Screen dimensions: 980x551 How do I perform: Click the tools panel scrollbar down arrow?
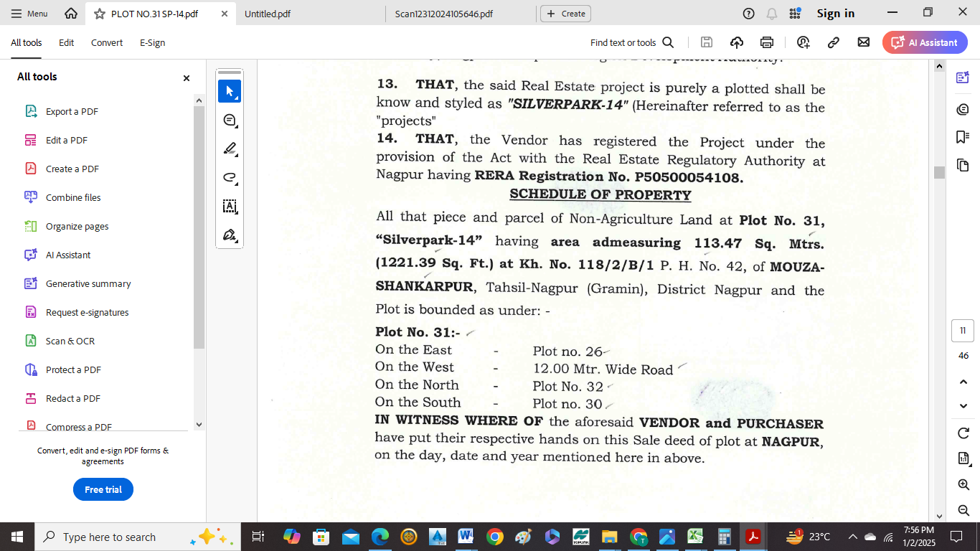point(199,424)
